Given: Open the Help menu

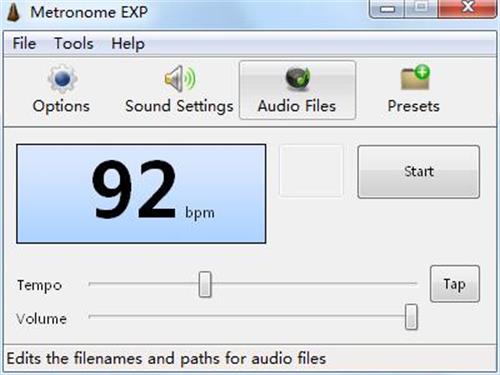Looking at the screenshot, I should point(128,44).
